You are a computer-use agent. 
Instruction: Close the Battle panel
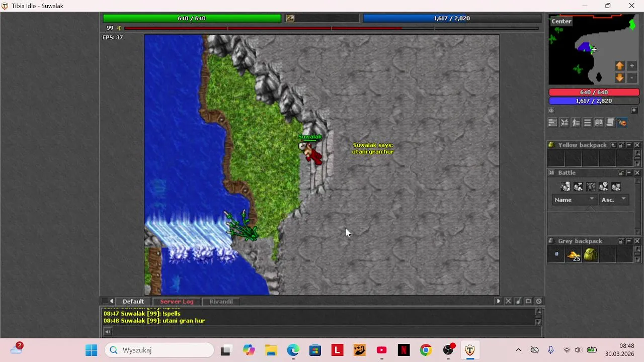(x=637, y=172)
